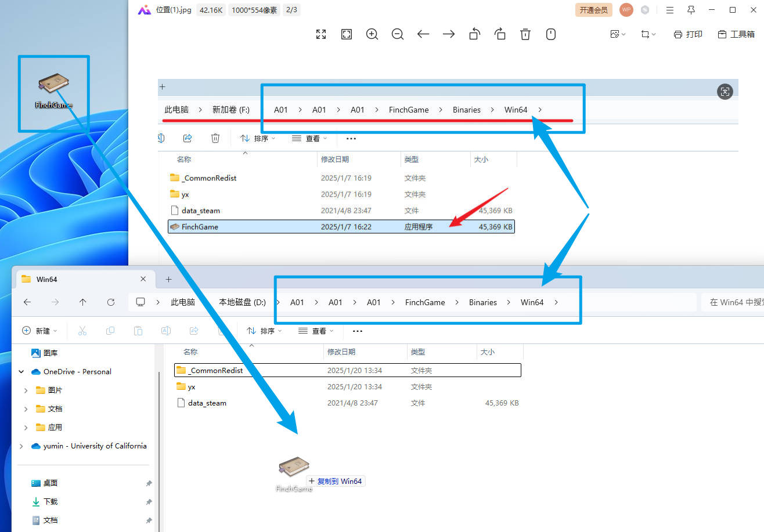Click the fit-to-window icon in image viewer
764x532 pixels.
tap(347, 34)
